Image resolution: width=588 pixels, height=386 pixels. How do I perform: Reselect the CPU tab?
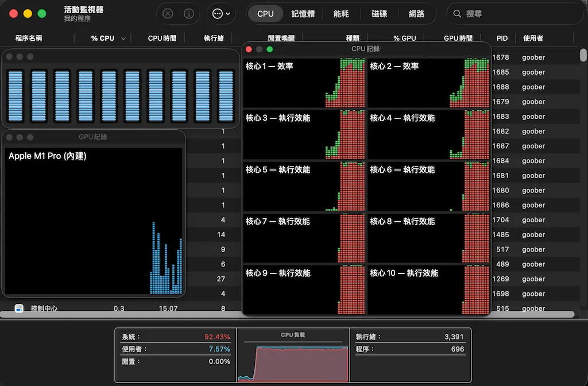click(x=265, y=13)
